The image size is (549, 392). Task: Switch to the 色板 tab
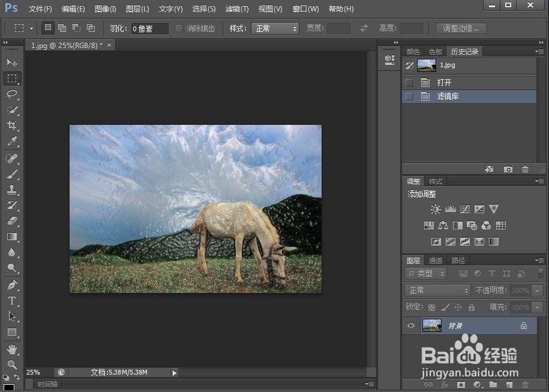click(x=436, y=52)
